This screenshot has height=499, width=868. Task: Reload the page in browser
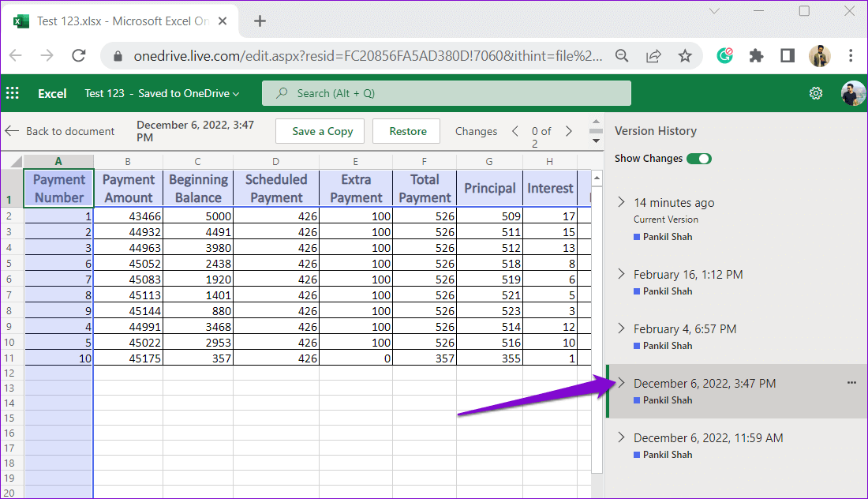[78, 55]
